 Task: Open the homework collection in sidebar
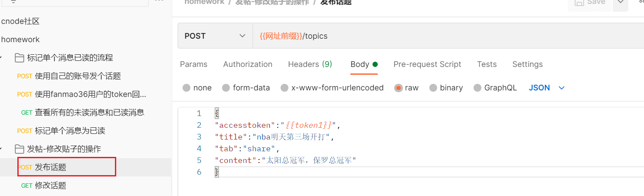pyautogui.click(x=20, y=40)
